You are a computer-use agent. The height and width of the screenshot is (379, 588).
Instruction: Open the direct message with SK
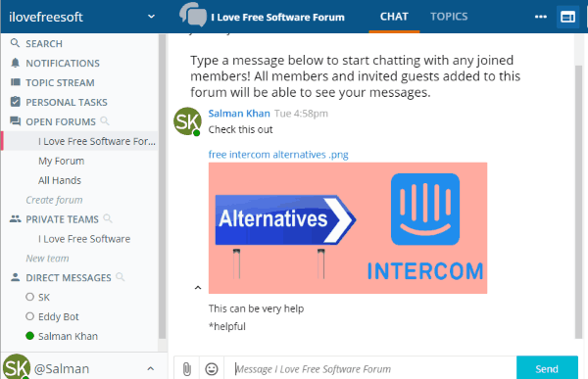43,298
